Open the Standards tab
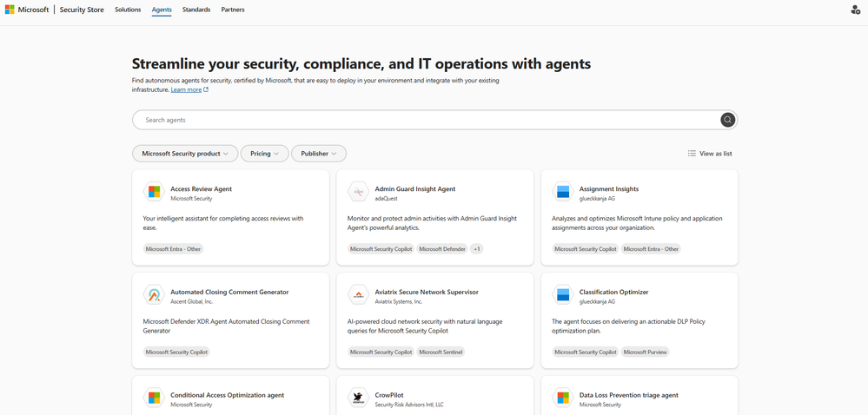The width and height of the screenshot is (868, 415). [x=196, y=10]
